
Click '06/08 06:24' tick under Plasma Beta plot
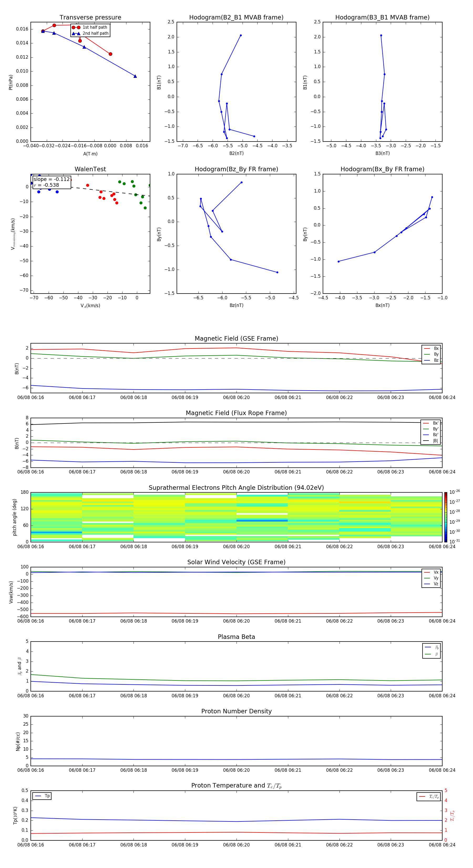tap(442, 695)
